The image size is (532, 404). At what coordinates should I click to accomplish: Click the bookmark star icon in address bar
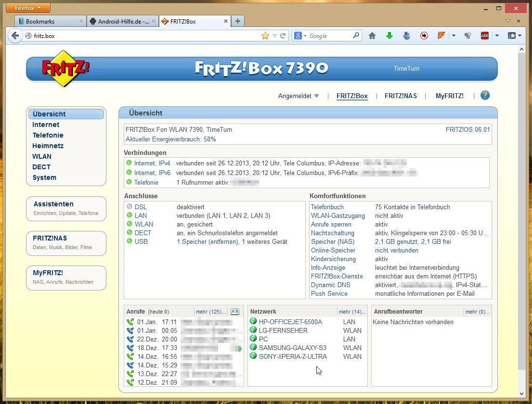coord(265,36)
